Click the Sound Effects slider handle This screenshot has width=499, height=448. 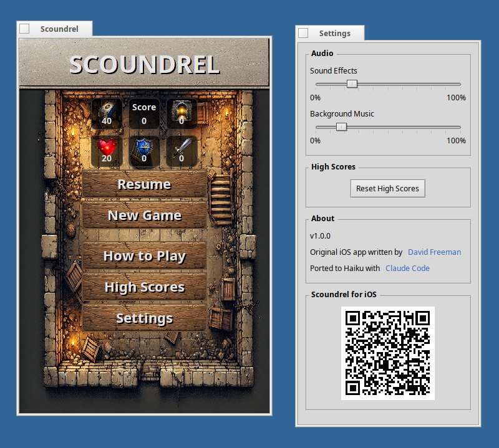click(352, 83)
